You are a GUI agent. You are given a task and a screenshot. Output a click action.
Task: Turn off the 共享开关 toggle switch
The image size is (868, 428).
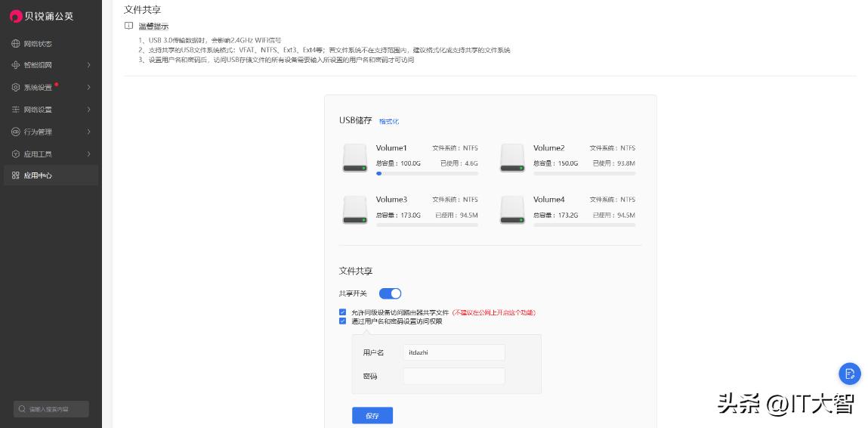coord(391,293)
